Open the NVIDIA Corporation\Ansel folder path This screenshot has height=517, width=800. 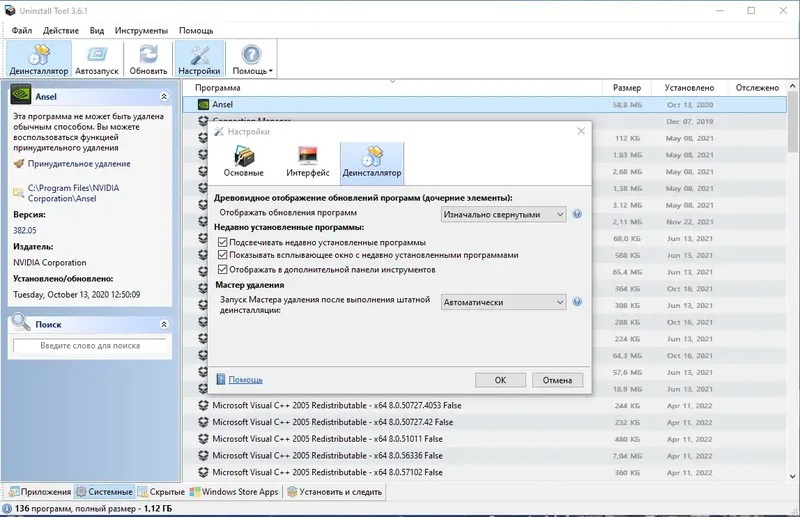tap(73, 193)
